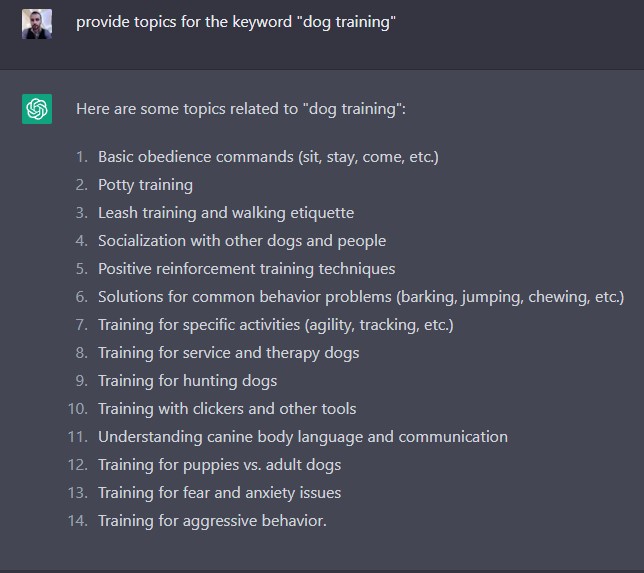This screenshot has height=573, width=644.
Task: Click the user prompt about dog training
Action: pyautogui.click(x=236, y=22)
